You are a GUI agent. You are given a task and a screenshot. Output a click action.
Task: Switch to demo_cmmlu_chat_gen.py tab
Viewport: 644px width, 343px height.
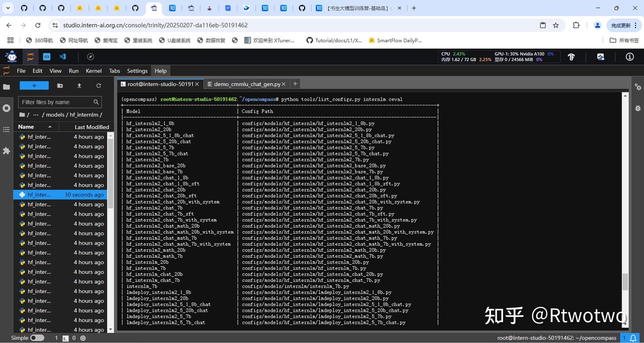(247, 84)
